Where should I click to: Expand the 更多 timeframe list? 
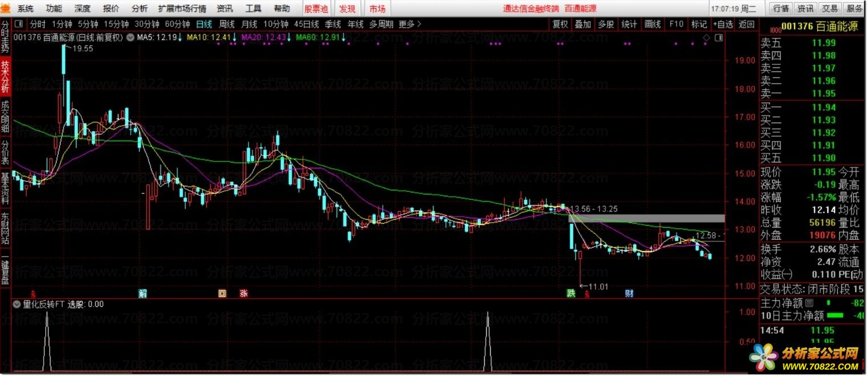click(x=410, y=24)
